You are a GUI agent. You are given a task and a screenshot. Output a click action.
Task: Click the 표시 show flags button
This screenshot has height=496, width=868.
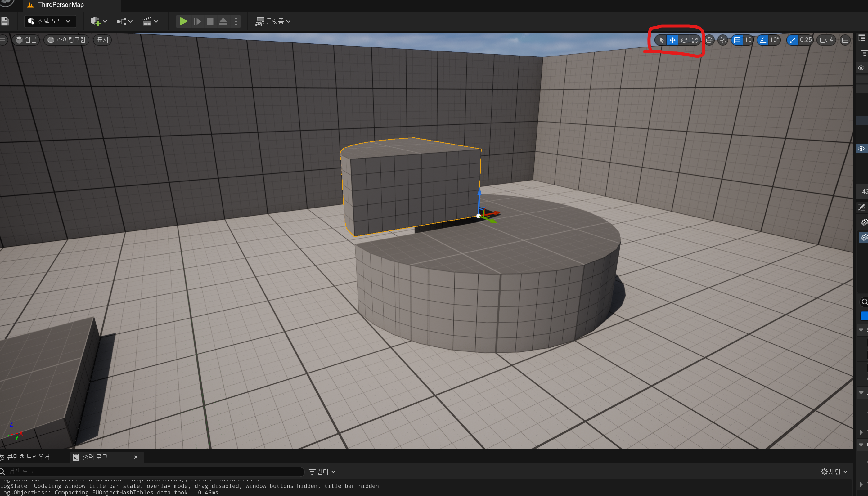[102, 40]
